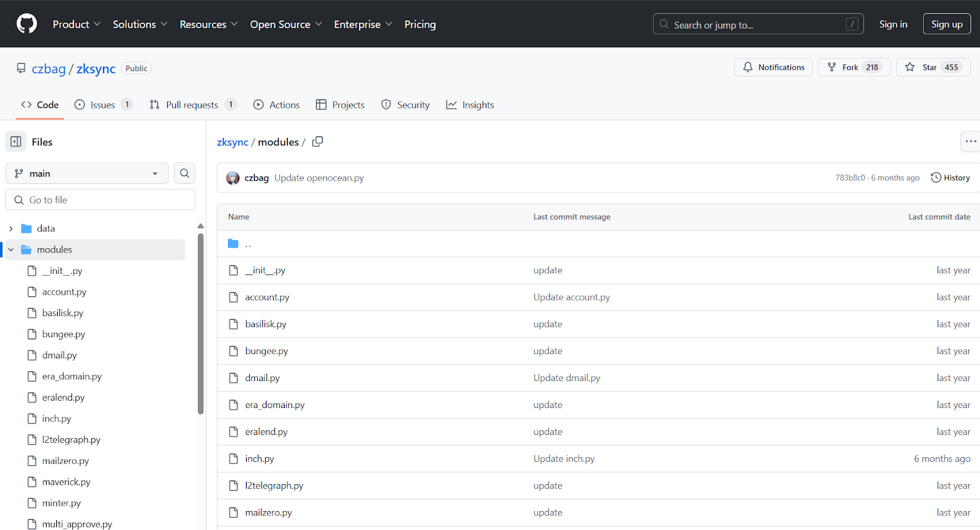Click the GitHub logo icon
This screenshot has height=530, width=980.
(26, 24)
